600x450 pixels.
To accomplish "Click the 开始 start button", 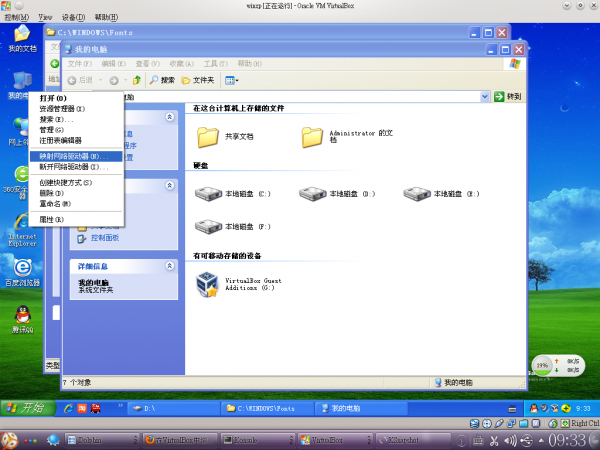I will 28,408.
